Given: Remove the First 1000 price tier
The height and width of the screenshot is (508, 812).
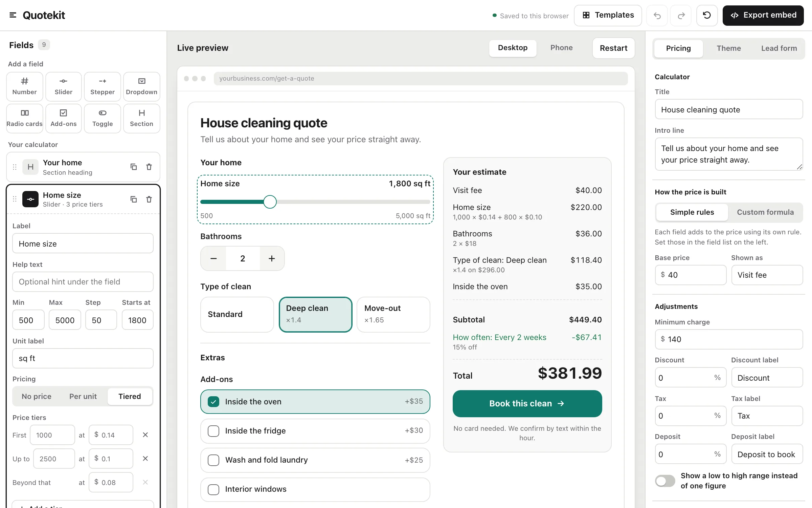Looking at the screenshot, I should (145, 435).
